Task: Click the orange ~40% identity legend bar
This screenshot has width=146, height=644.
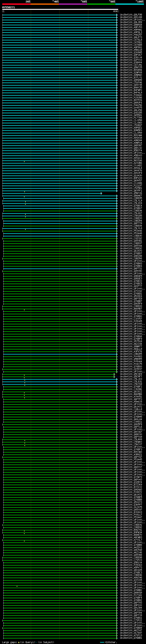Action: [45, 4]
